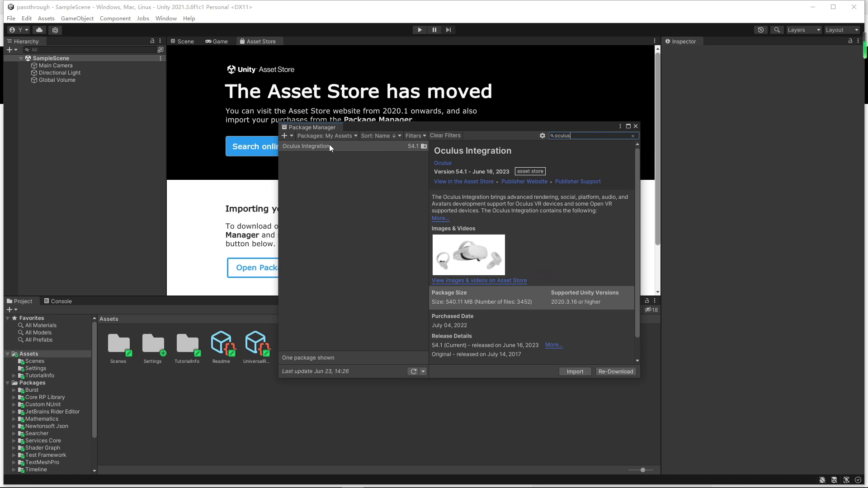Switch to the Game tab
The width and height of the screenshot is (868, 488).
[217, 41]
